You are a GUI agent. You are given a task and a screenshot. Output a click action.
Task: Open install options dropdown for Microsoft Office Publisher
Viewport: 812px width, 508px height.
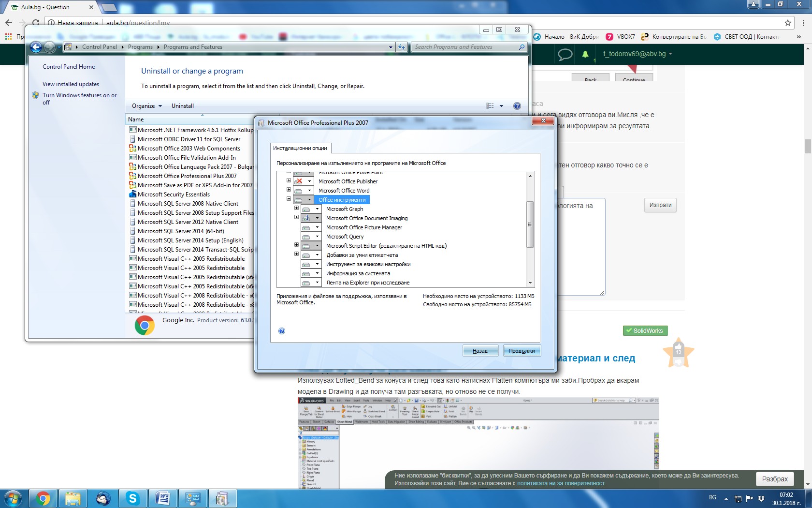coord(309,181)
